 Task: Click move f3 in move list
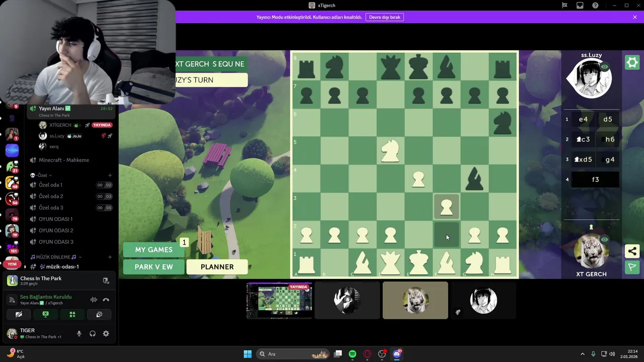pyautogui.click(x=595, y=179)
